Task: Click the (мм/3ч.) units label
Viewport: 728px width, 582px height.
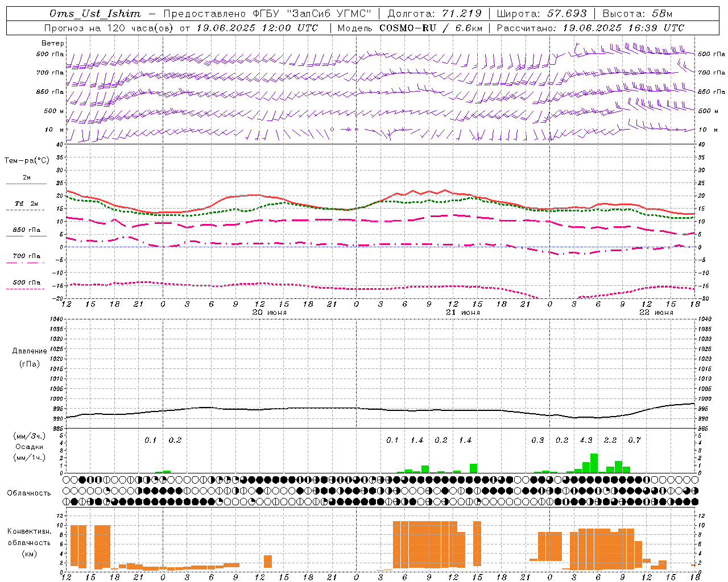Action: [30, 436]
